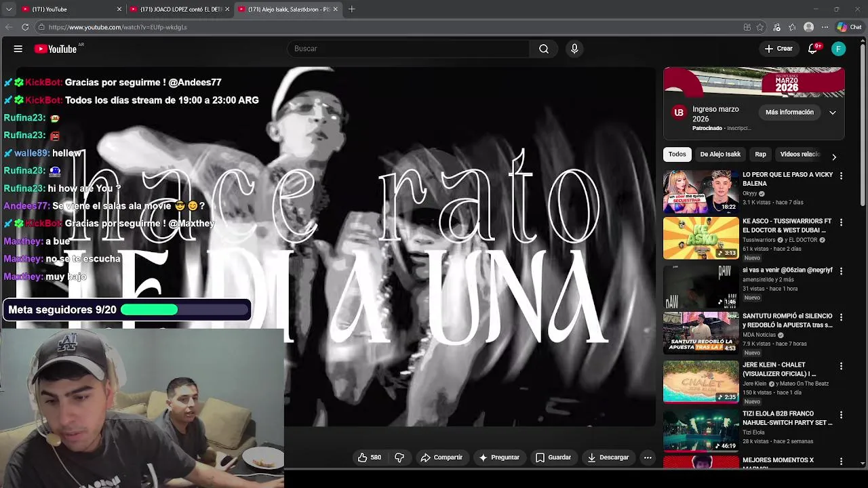Open the browser profile avatar icon

click(x=808, y=27)
